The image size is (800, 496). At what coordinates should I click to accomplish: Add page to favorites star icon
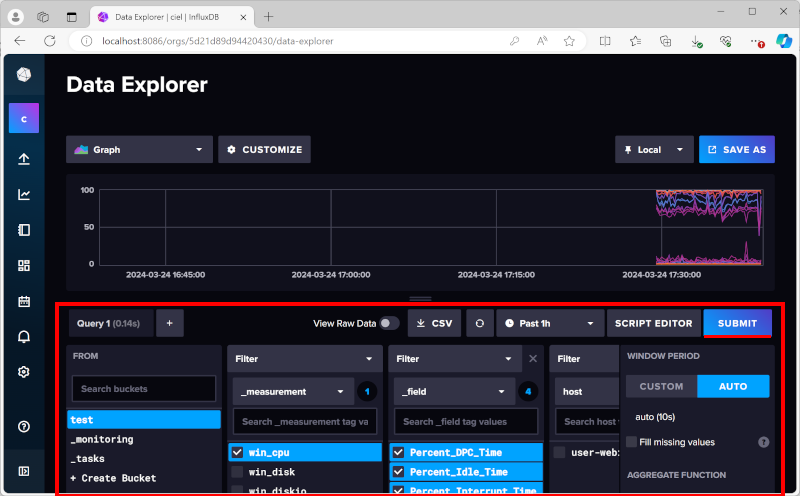[569, 41]
